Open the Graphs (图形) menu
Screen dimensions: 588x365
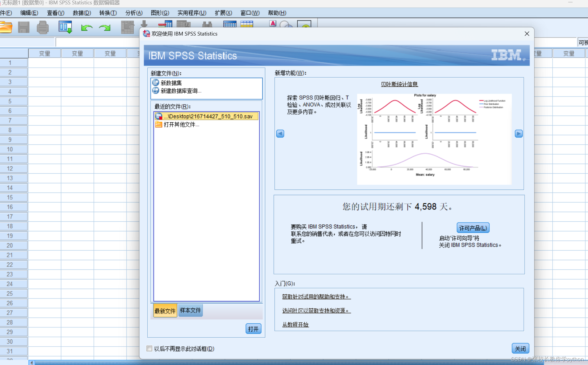tap(160, 13)
